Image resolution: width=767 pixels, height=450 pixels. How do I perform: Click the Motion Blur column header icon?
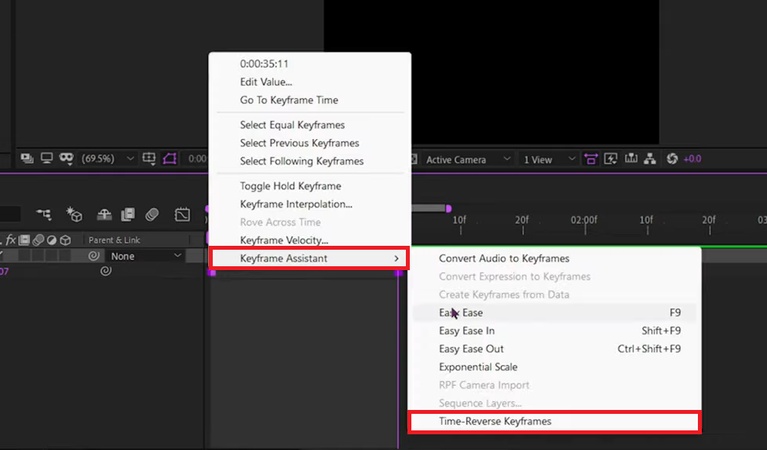point(38,240)
